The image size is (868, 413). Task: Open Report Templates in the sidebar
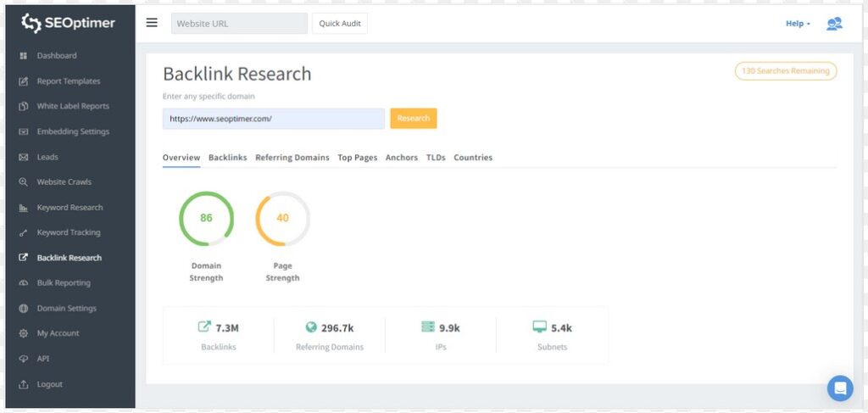pos(69,81)
